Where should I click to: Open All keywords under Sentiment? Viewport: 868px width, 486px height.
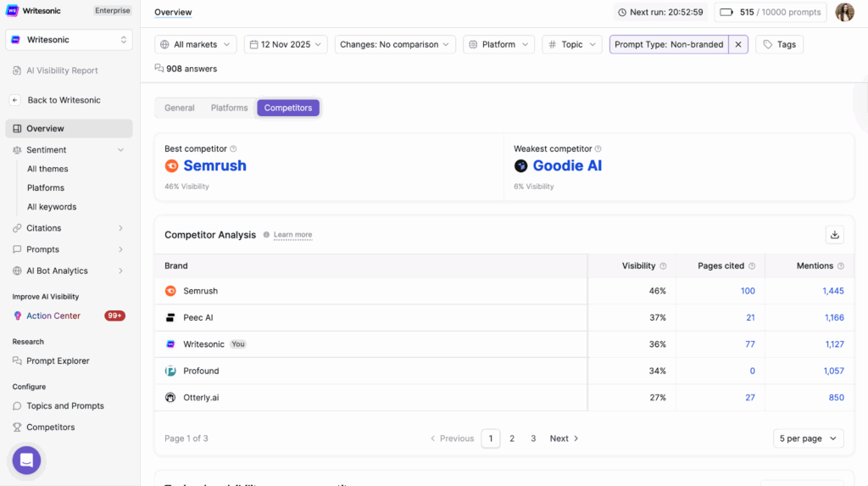[52, 207]
